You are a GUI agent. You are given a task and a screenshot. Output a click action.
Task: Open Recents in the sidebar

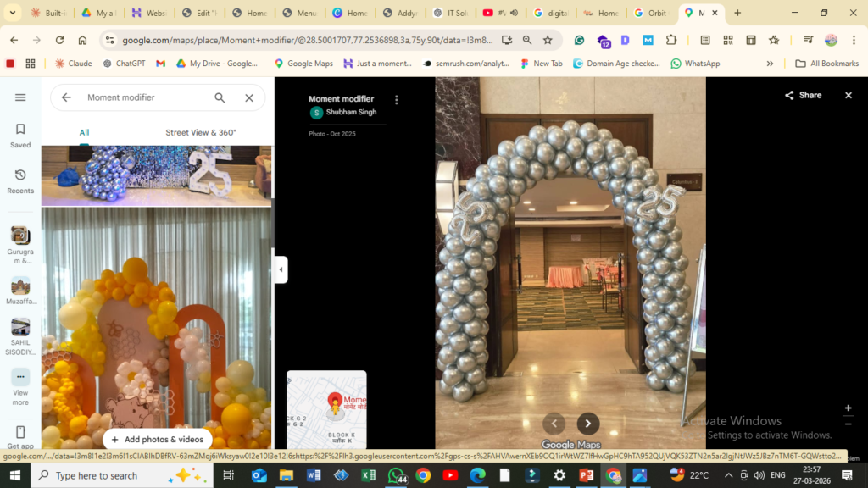click(x=20, y=180)
